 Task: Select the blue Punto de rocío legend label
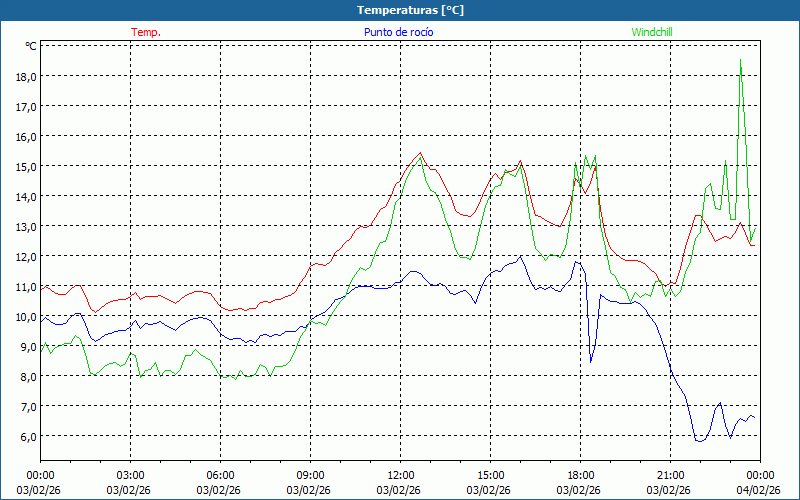[398, 32]
